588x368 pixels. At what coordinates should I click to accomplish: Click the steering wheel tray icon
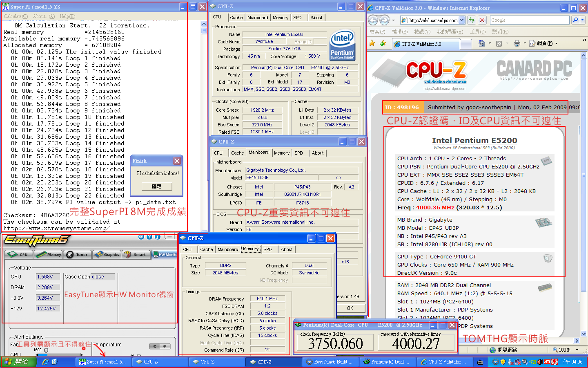pos(495,362)
